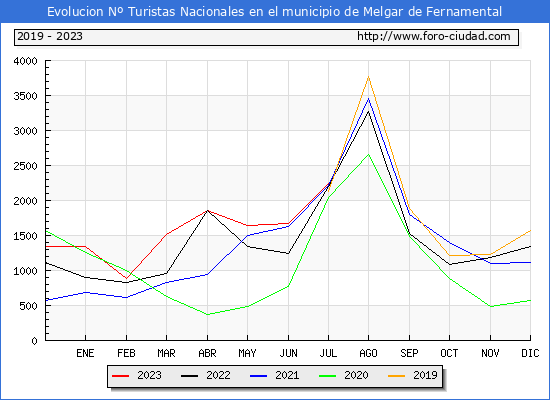Click the orange 2019 peak at AGO
Image resolution: width=550 pixels, height=400 pixels.
pyautogui.click(x=368, y=76)
